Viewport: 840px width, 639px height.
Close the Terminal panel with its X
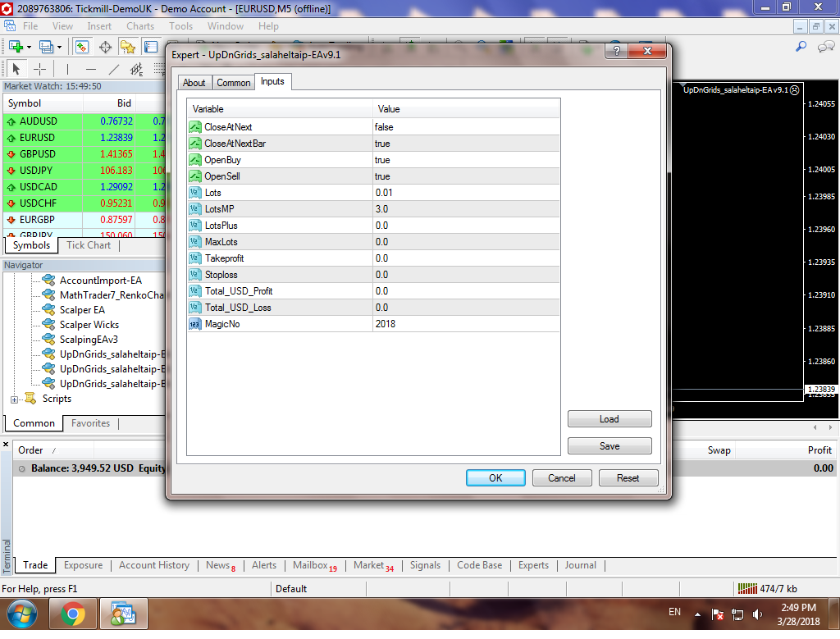6,444
